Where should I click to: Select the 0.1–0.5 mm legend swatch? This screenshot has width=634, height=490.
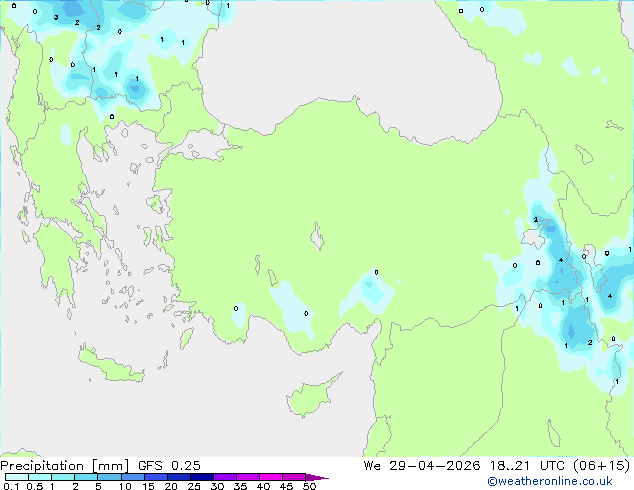point(17,477)
